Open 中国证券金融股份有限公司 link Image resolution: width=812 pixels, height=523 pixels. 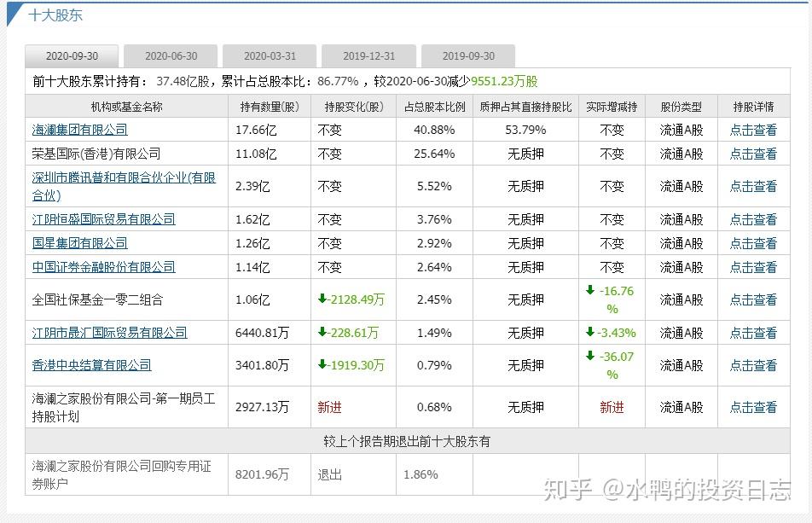103,267
